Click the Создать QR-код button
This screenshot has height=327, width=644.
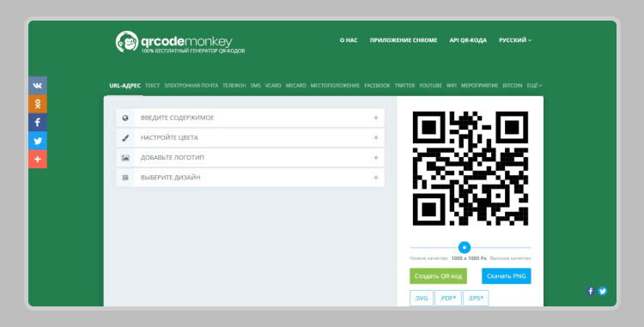438,276
